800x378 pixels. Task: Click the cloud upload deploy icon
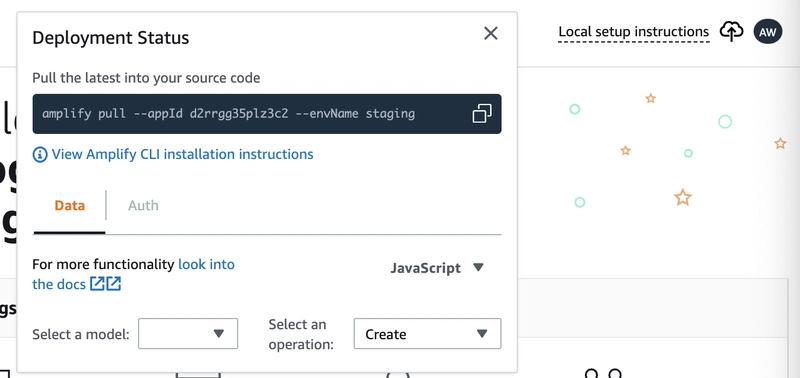coord(731,32)
